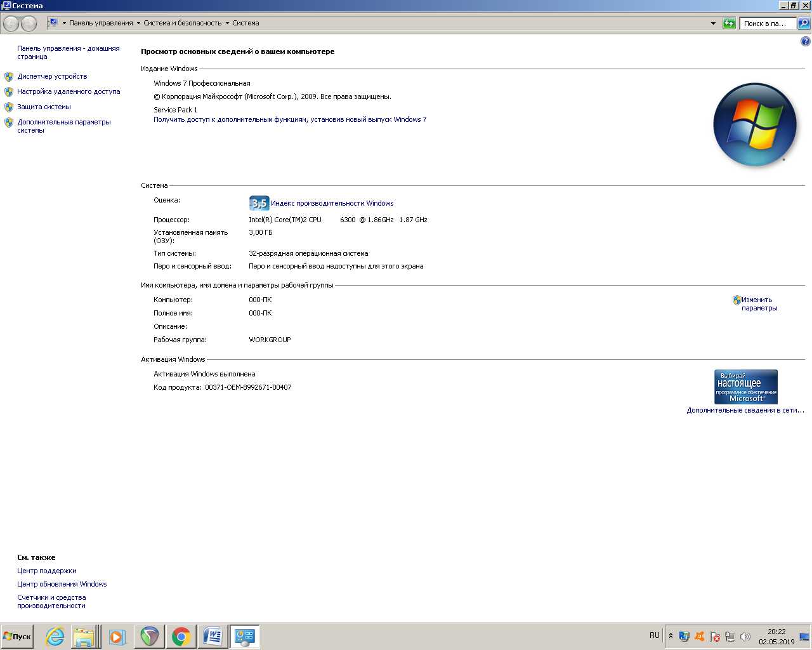Open Internet Explorer from the taskbar
The image size is (812, 650).
tap(55, 637)
